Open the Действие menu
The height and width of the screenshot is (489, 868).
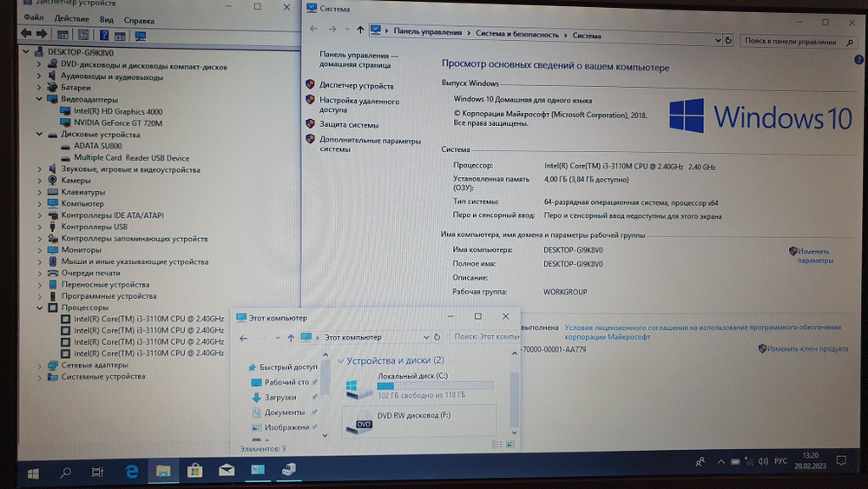click(71, 18)
